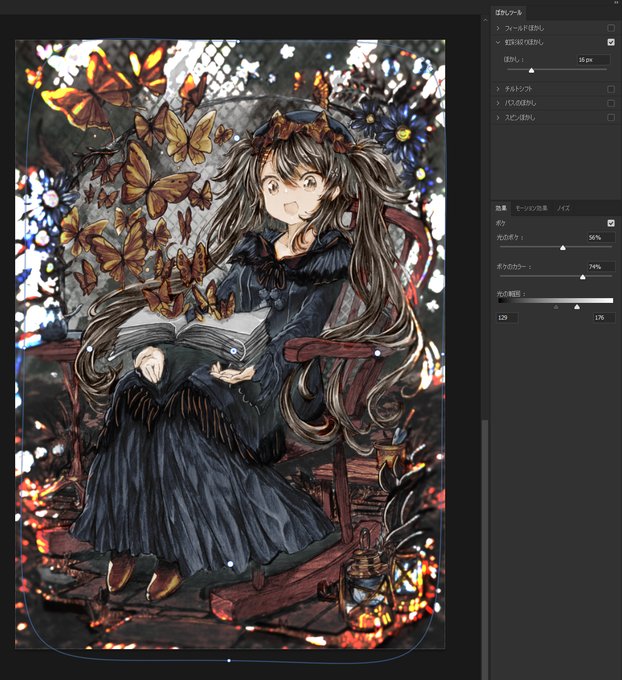Click the 129 light range field

pos(507,317)
